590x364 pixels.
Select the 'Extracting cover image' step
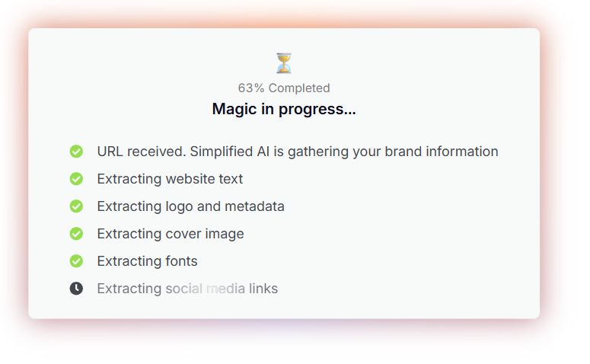coord(171,234)
